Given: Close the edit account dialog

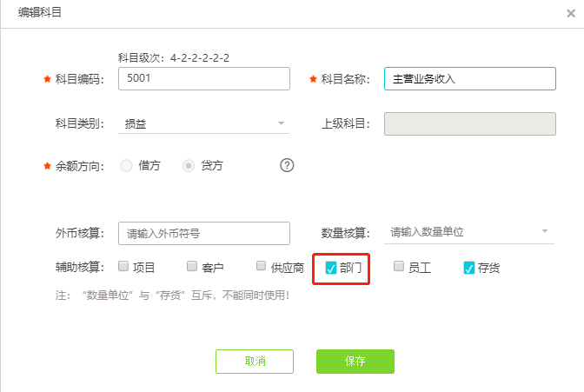Looking at the screenshot, I should [x=570, y=14].
